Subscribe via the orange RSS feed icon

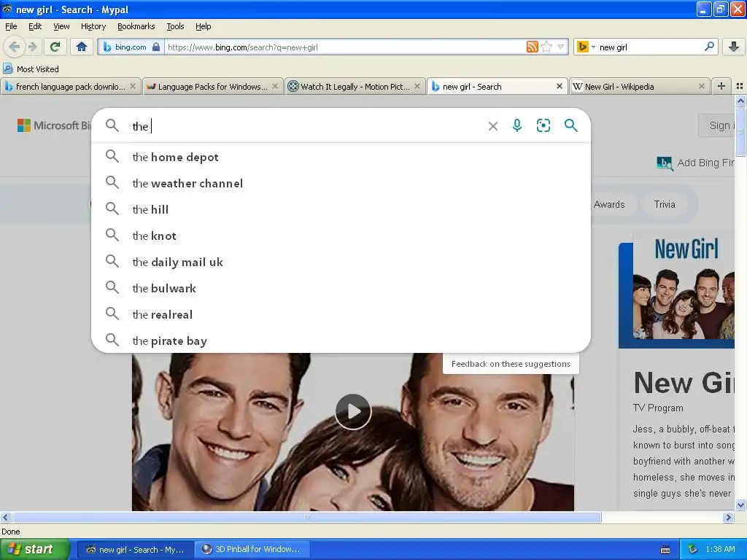(x=532, y=47)
